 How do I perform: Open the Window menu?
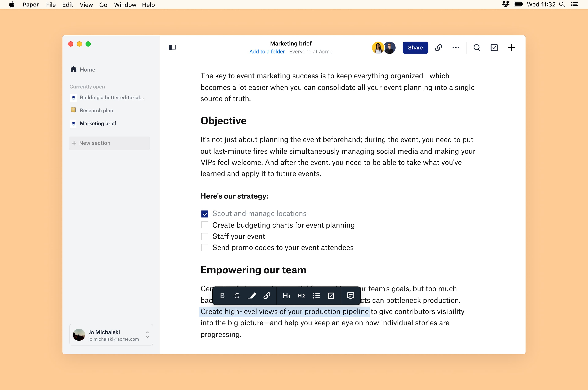125,4
